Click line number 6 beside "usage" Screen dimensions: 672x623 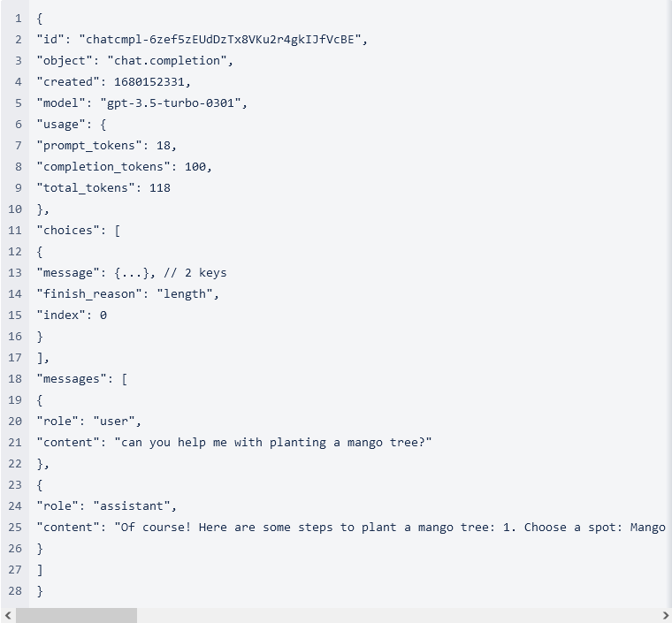pos(18,125)
